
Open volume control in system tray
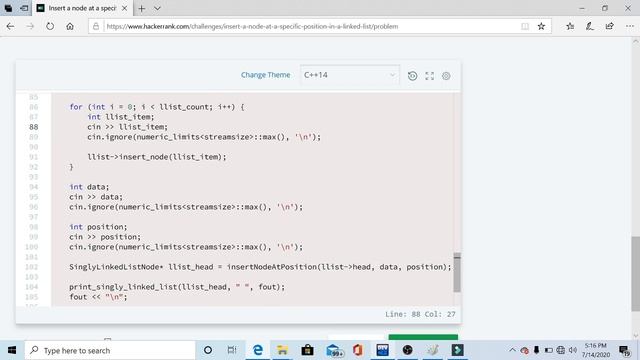573,350
